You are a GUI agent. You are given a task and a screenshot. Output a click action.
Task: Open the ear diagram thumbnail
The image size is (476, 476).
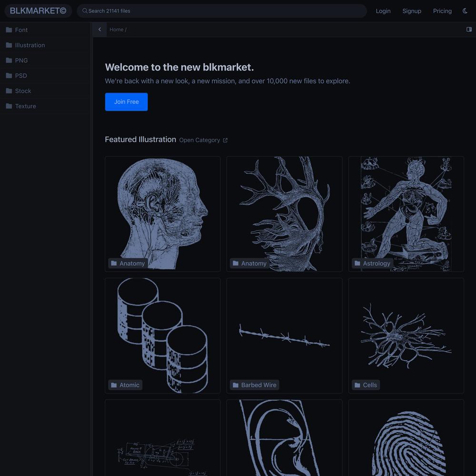[x=285, y=438]
